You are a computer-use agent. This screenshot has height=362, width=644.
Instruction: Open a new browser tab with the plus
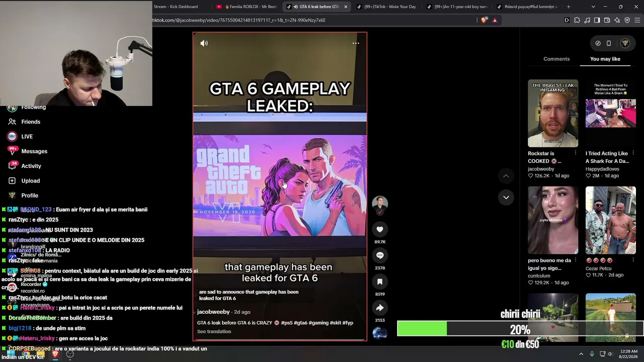(569, 7)
